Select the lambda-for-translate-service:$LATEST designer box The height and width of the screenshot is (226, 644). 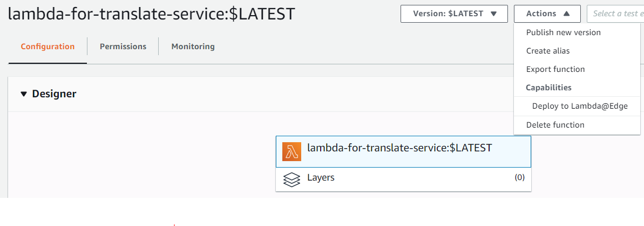[403, 151]
